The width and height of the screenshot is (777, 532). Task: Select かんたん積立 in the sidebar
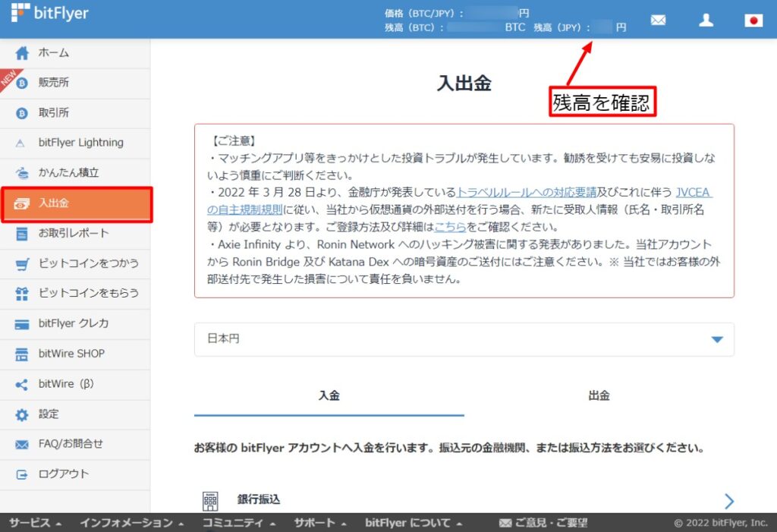(75, 173)
